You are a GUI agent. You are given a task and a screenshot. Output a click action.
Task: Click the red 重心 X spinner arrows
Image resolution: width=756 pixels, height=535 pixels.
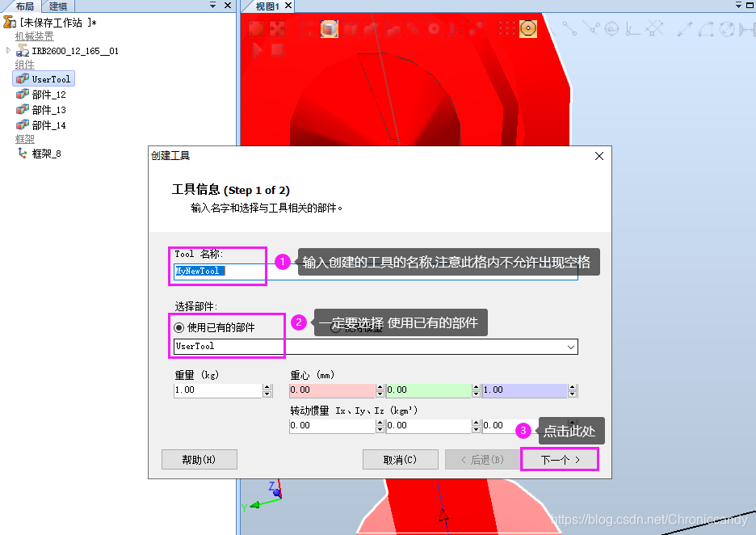(380, 390)
